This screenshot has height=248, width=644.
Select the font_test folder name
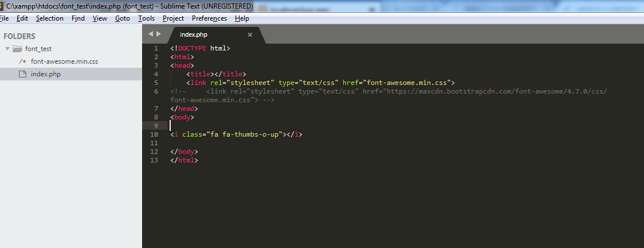coord(38,49)
